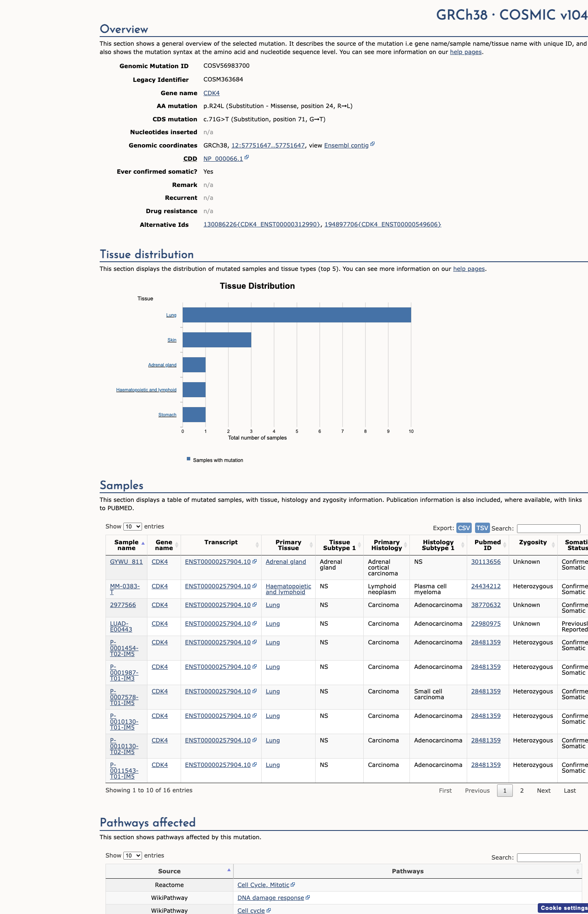This screenshot has height=914, width=588.
Task: Sort samples by Pubmed ID column
Action: coord(488,545)
